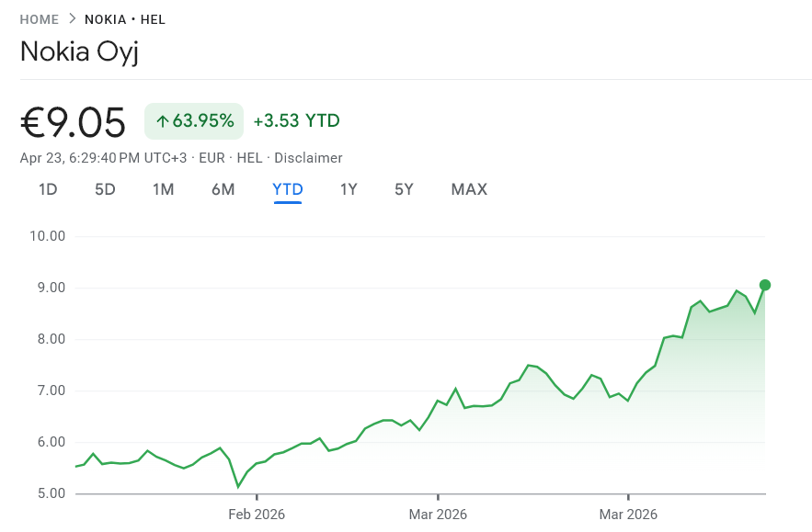Select the 1D time range tab
The width and height of the screenshot is (812, 532).
click(x=47, y=189)
